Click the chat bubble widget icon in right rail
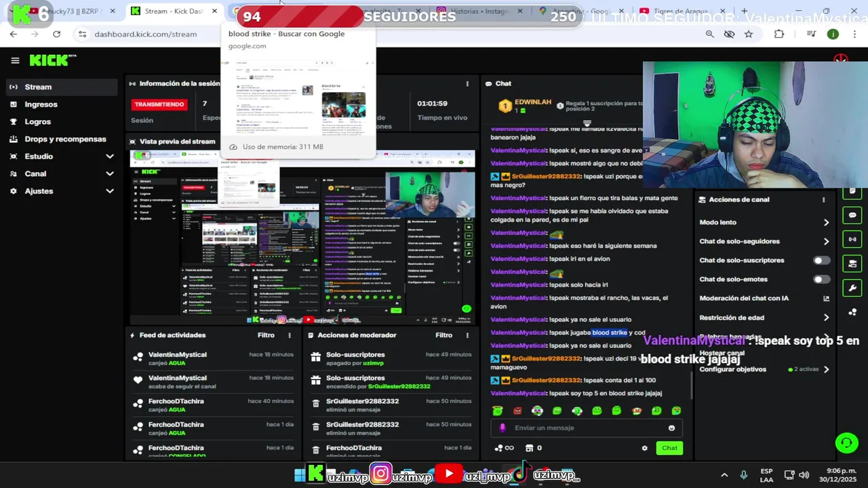The height and width of the screenshot is (488, 868). [x=852, y=216]
